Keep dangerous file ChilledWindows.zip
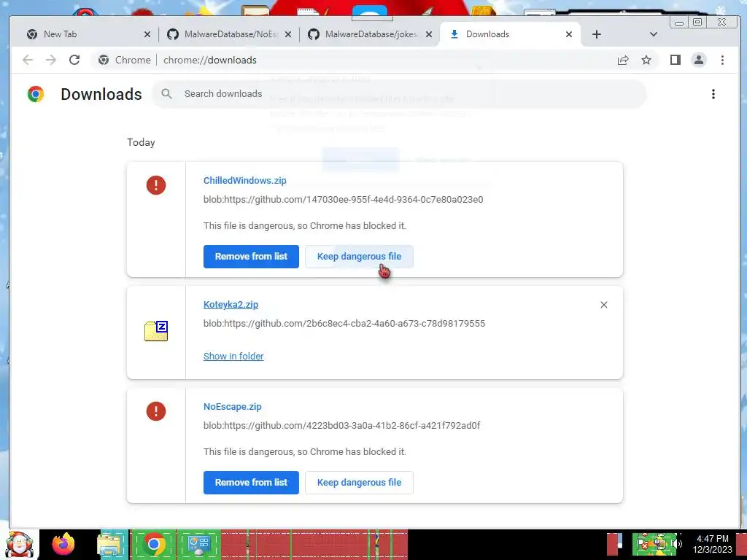747x560 pixels. coord(359,257)
